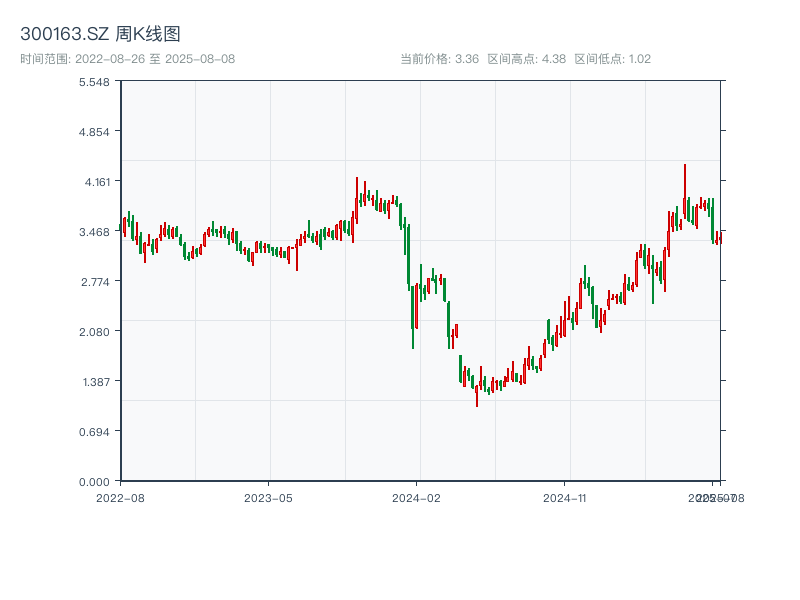
Task: Click the 2024-11 x-axis date label
Action: pos(564,497)
